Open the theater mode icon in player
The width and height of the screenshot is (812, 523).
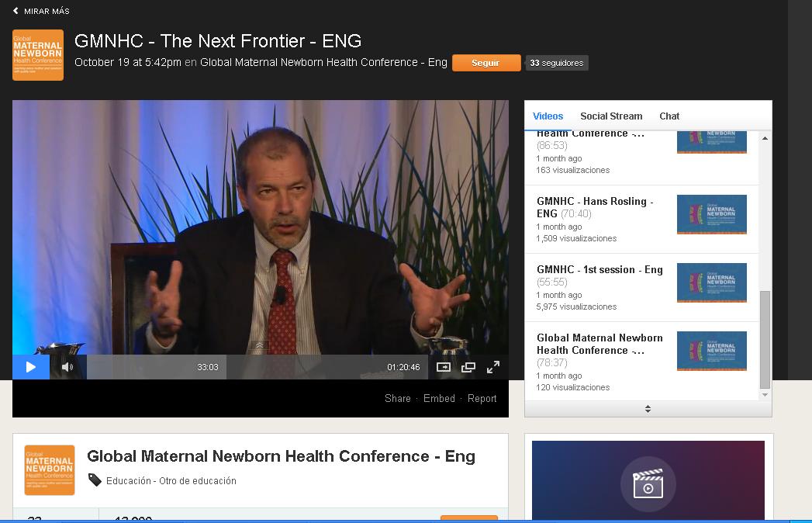[444, 367]
